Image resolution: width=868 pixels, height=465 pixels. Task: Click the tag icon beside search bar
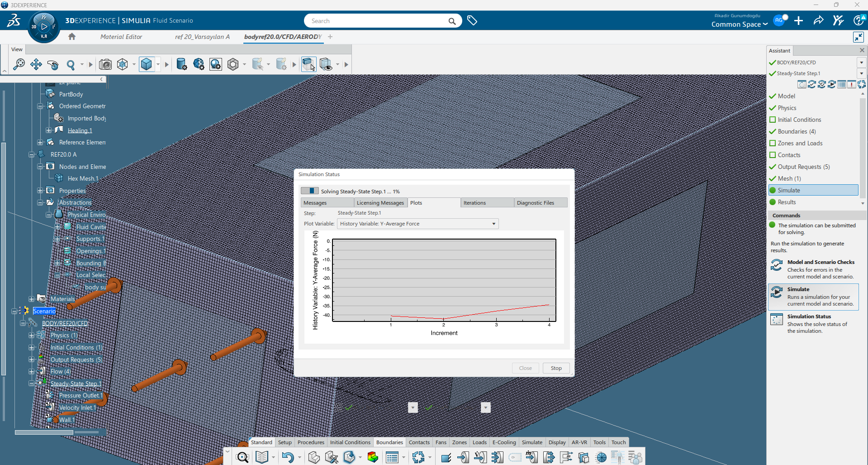(x=472, y=21)
